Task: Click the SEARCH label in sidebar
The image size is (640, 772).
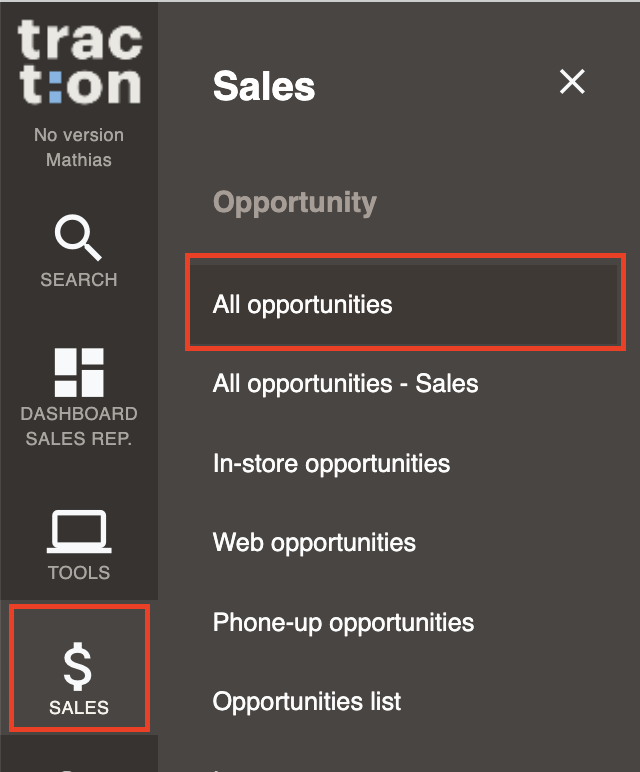Action: point(79,280)
